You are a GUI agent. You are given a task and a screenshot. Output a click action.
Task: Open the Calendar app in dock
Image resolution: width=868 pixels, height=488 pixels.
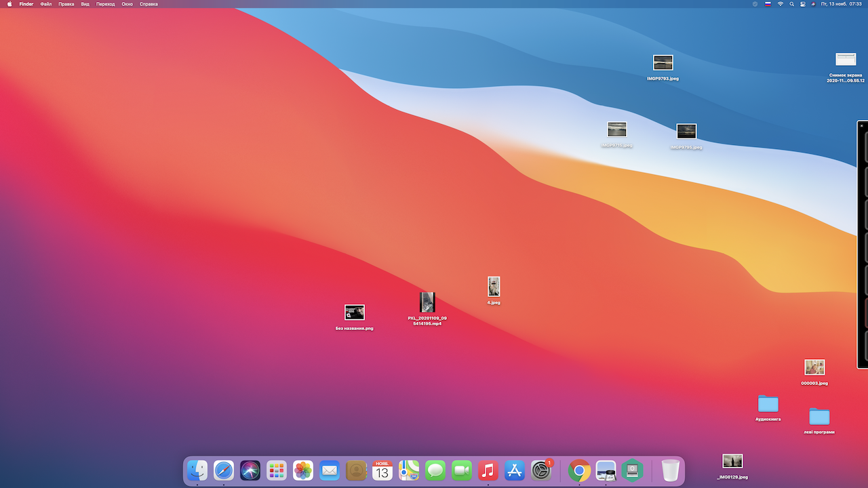click(382, 470)
